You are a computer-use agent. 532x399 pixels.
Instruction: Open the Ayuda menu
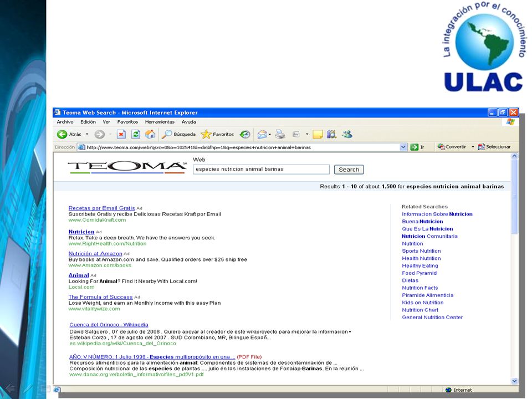(x=188, y=122)
